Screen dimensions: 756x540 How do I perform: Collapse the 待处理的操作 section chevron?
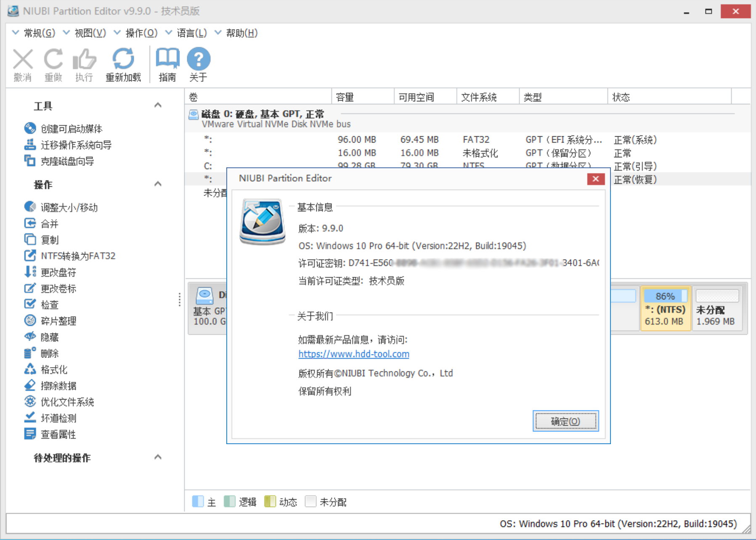point(158,457)
